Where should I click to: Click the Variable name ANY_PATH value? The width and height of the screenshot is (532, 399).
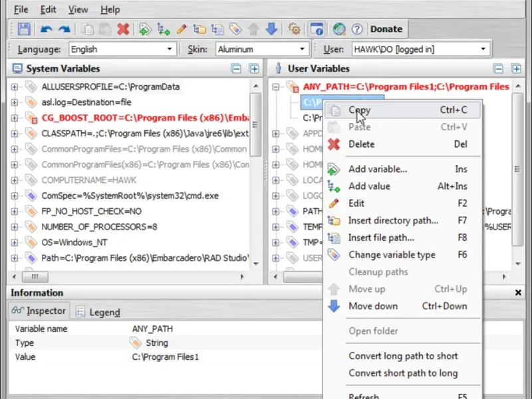(x=152, y=329)
